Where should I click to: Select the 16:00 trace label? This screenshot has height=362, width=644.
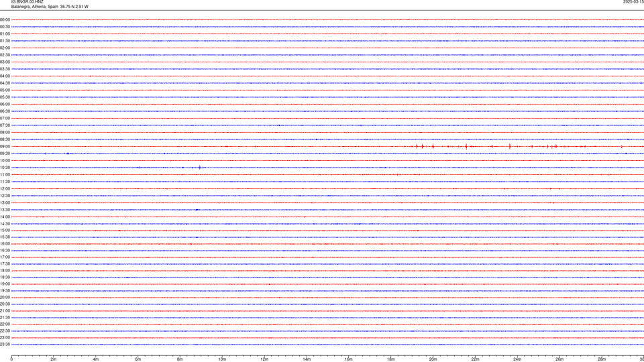click(x=5, y=244)
